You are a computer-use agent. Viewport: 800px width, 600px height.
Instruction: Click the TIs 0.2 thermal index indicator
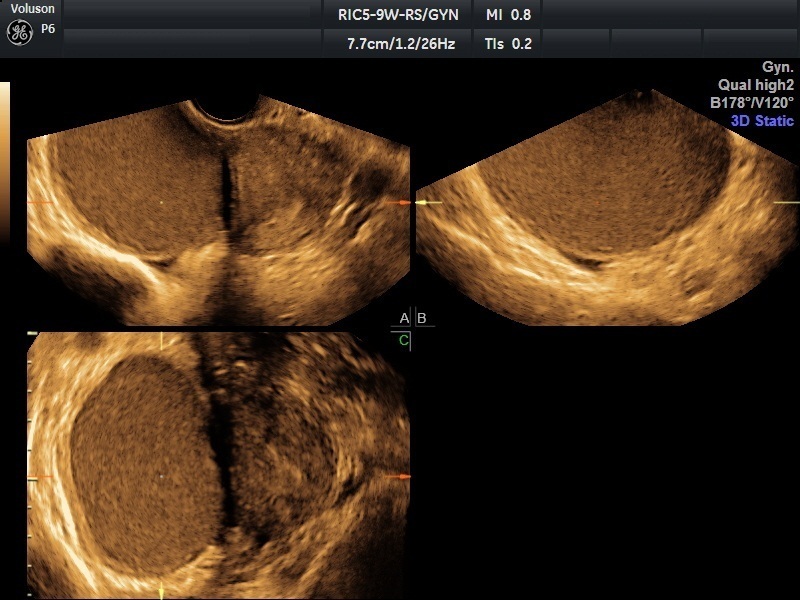click(x=508, y=43)
